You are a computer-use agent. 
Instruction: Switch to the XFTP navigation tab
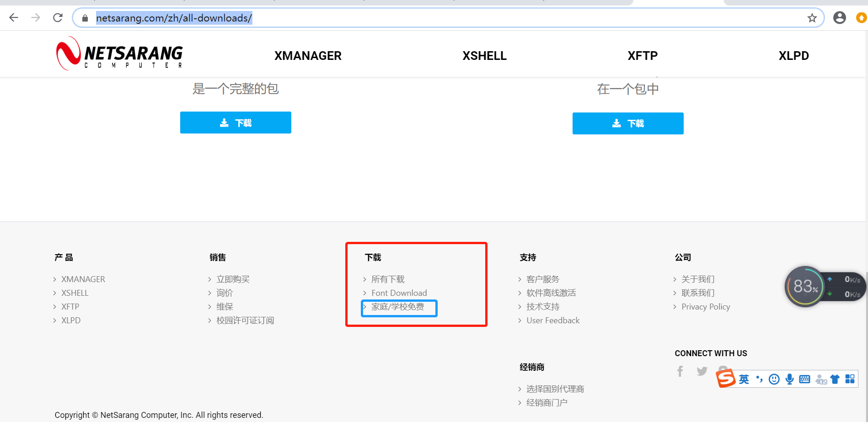point(642,55)
